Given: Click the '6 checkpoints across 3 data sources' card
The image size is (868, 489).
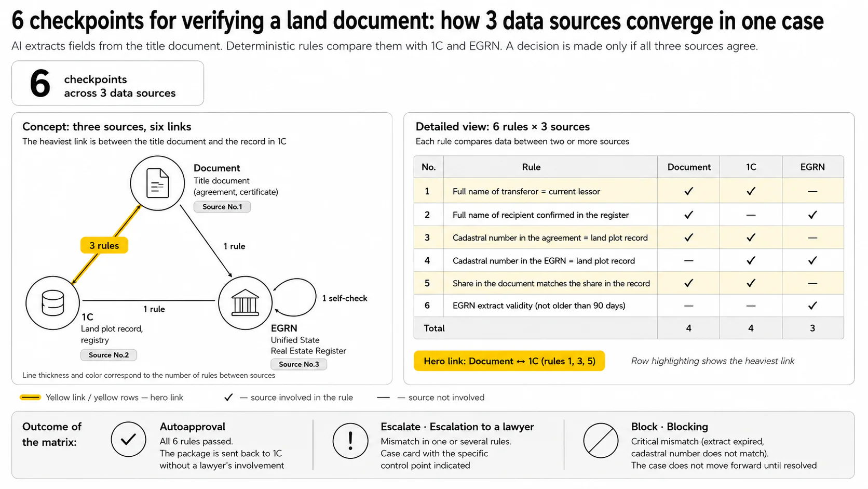Looking at the screenshot, I should tap(107, 83).
